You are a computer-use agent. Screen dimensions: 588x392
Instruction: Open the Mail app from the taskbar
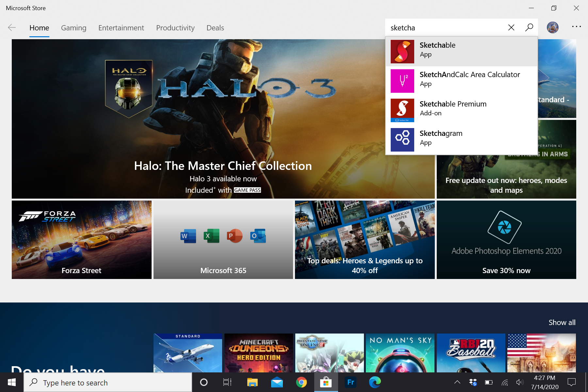(x=277, y=382)
